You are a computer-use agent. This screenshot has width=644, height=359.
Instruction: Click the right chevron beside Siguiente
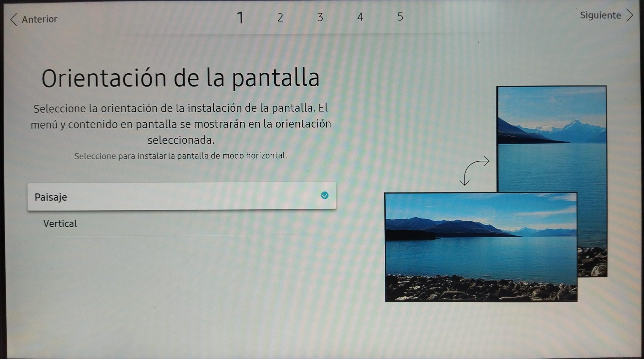point(630,15)
